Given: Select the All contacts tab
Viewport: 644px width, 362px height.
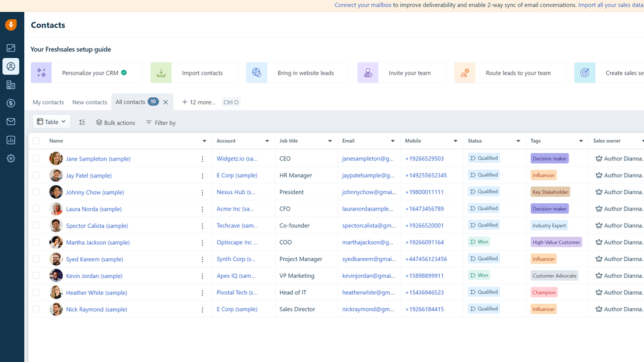Looking at the screenshot, I should pos(130,102).
